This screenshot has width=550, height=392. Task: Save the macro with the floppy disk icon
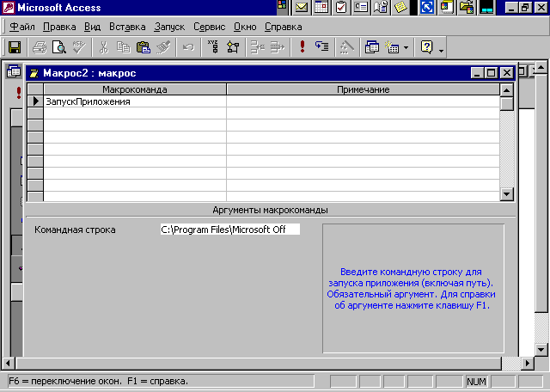[15, 46]
